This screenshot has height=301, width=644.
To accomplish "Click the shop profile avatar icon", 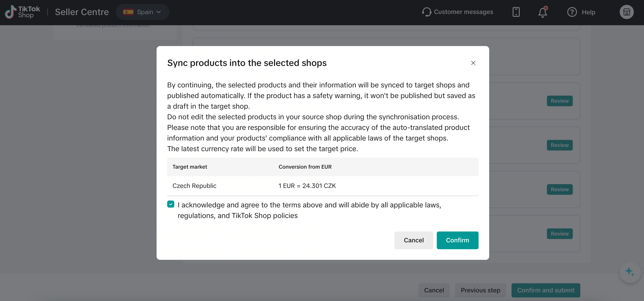I will pyautogui.click(x=627, y=12).
